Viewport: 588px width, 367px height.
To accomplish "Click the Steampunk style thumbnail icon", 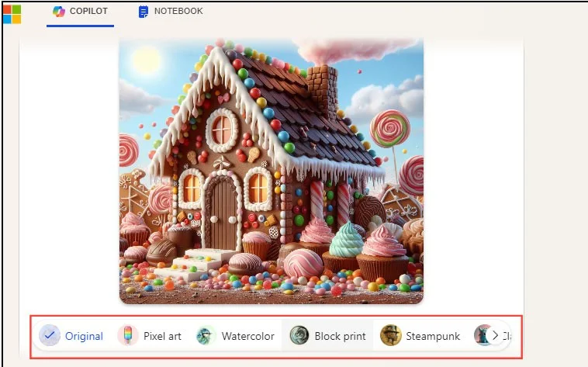I will tap(390, 336).
